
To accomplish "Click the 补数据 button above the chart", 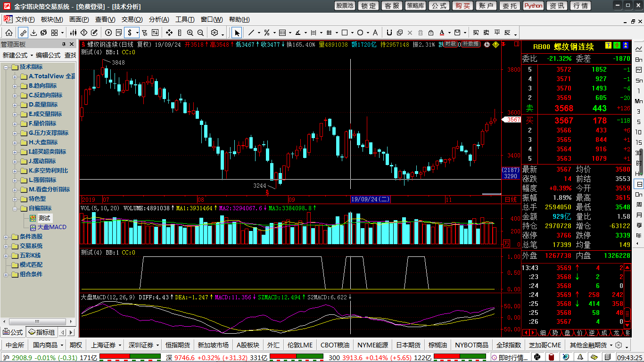I will 470,44.
